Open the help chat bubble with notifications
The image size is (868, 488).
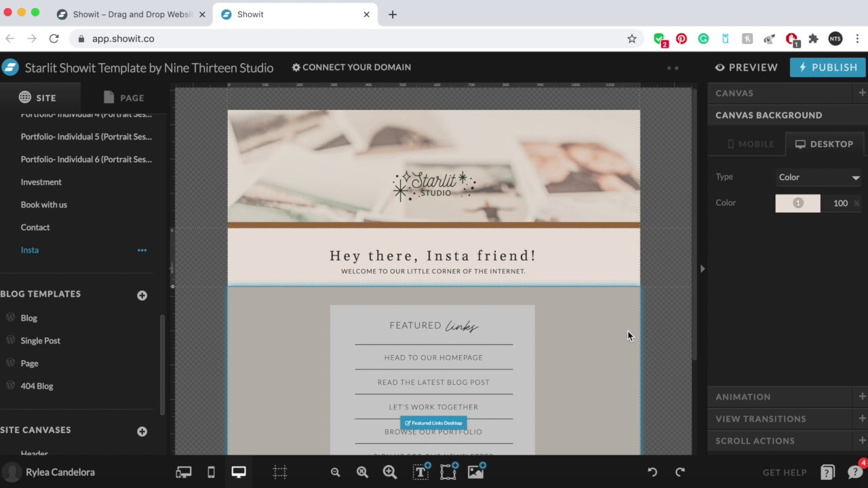(856, 471)
